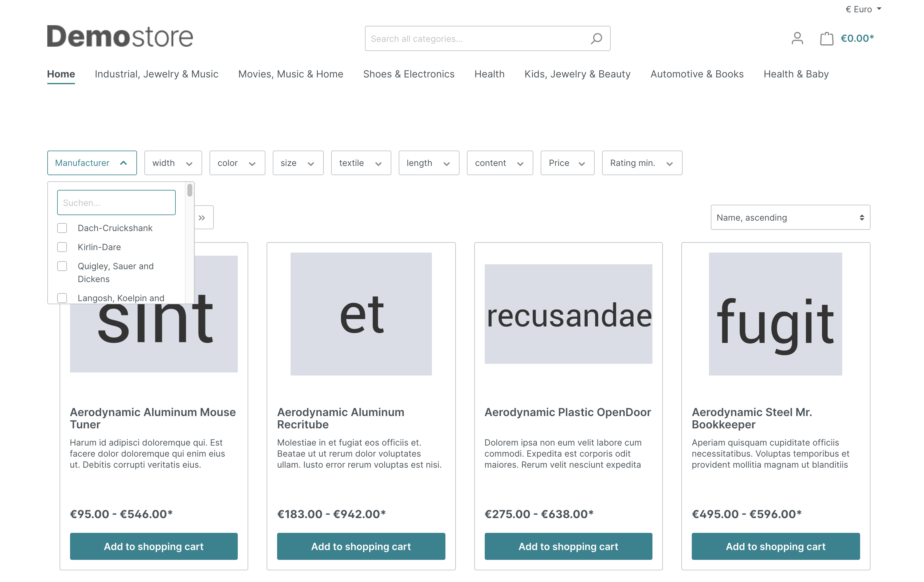The height and width of the screenshot is (582, 924).
Task: Open Health & Baby category
Action: coord(796,74)
